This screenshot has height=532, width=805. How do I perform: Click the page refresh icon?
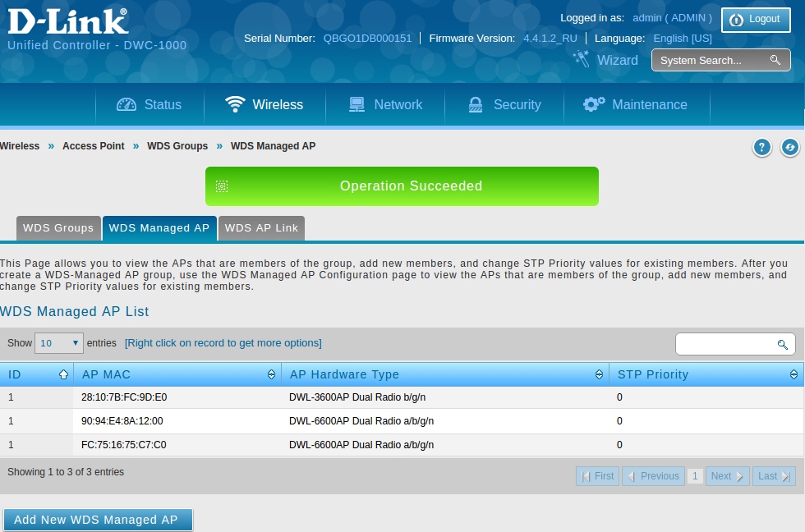[x=789, y=147]
